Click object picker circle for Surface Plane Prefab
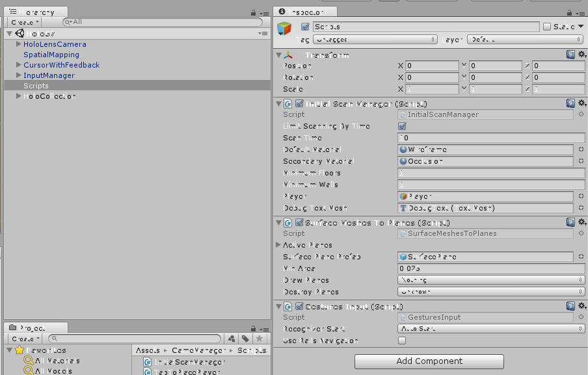 (580, 257)
